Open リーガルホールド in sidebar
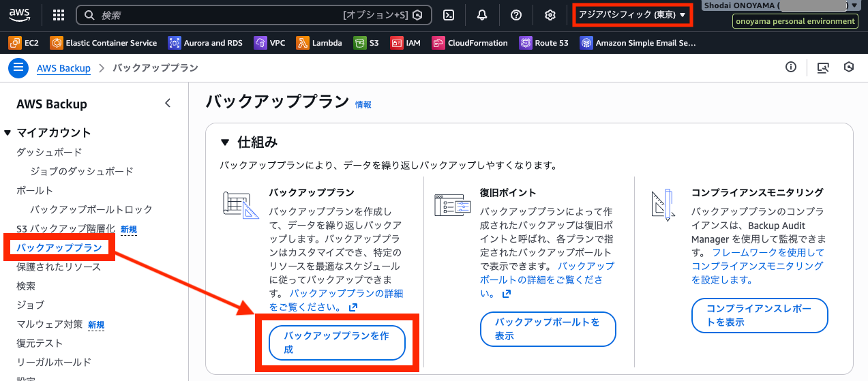 pos(54,362)
